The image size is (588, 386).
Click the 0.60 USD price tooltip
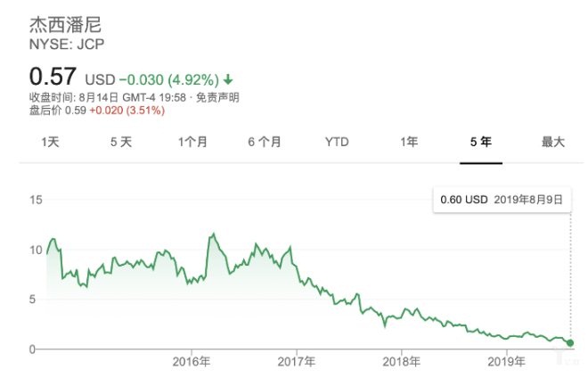tap(502, 200)
